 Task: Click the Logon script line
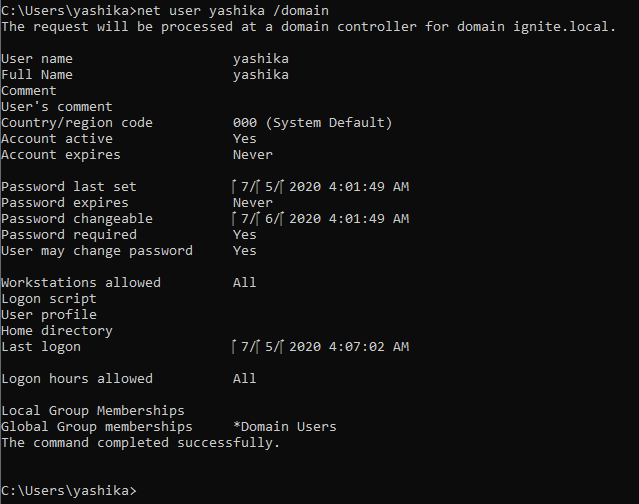point(49,299)
